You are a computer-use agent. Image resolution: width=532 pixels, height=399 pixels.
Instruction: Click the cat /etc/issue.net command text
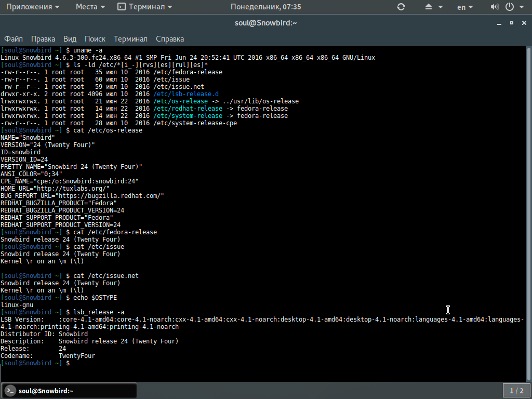point(106,276)
